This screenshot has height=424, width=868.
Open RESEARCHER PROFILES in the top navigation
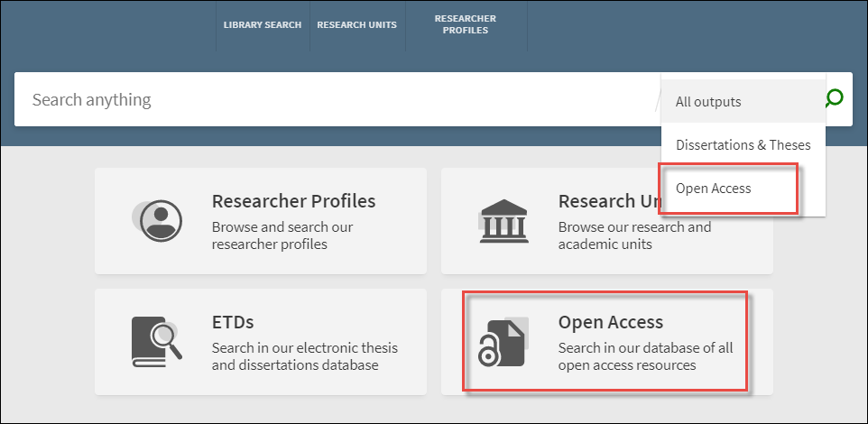(x=465, y=24)
